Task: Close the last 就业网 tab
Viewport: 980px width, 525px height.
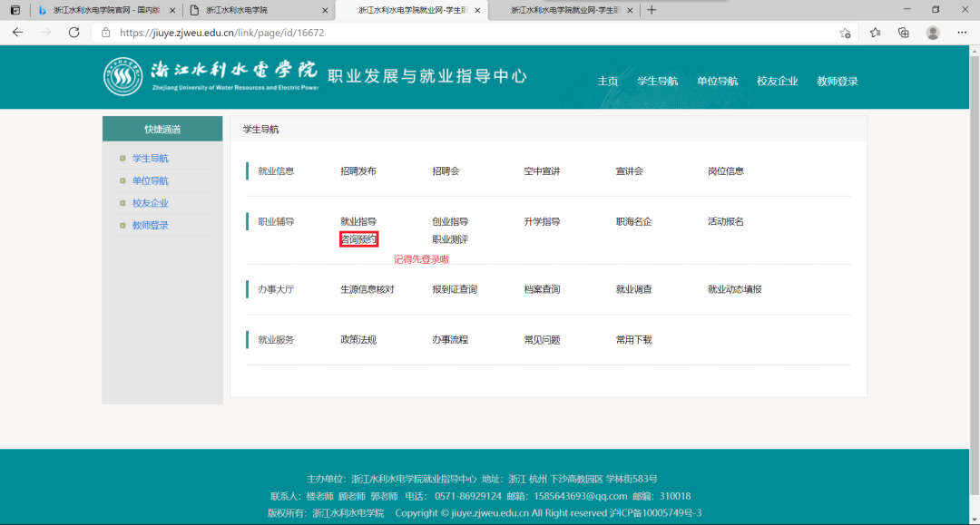Action: 630,10
